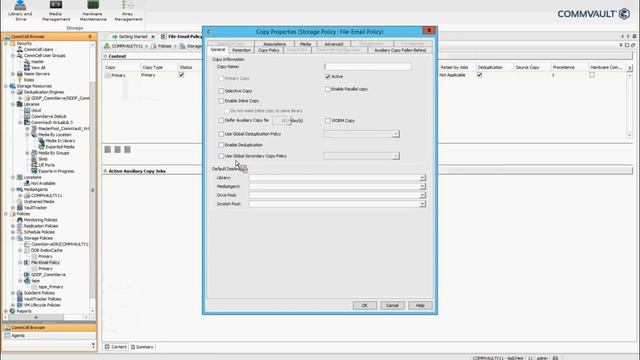The width and height of the screenshot is (640, 360).
Task: Switch to Retention tab
Action: [241, 50]
